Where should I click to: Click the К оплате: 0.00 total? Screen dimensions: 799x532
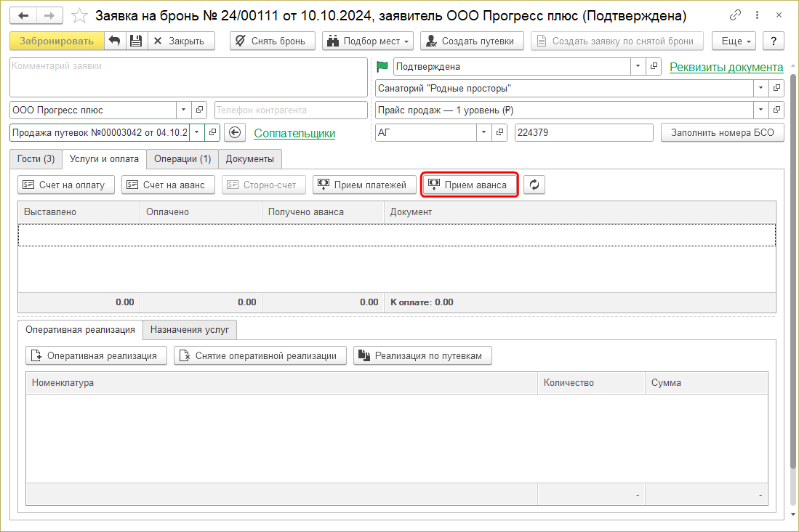pos(422,302)
